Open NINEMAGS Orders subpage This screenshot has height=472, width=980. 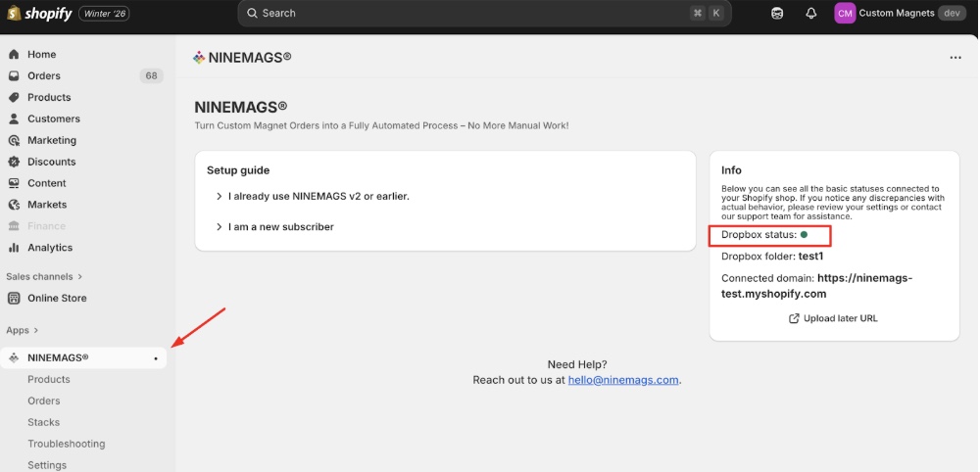click(x=44, y=401)
